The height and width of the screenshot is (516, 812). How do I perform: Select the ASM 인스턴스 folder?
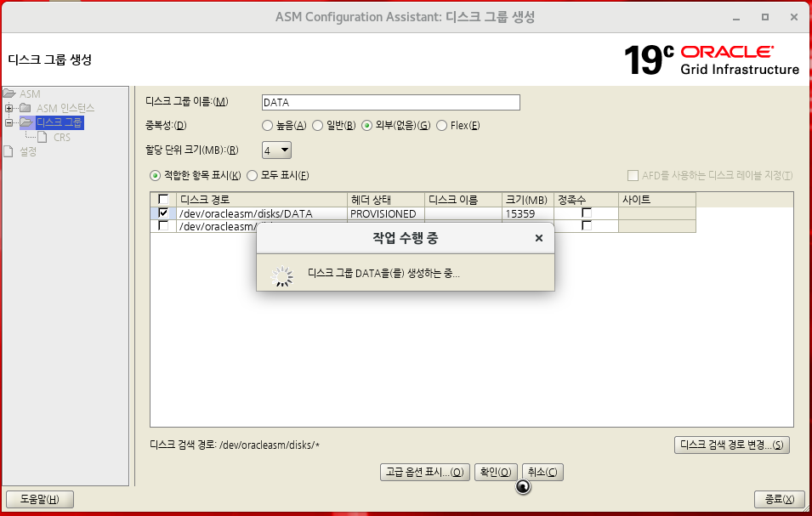[x=65, y=108]
